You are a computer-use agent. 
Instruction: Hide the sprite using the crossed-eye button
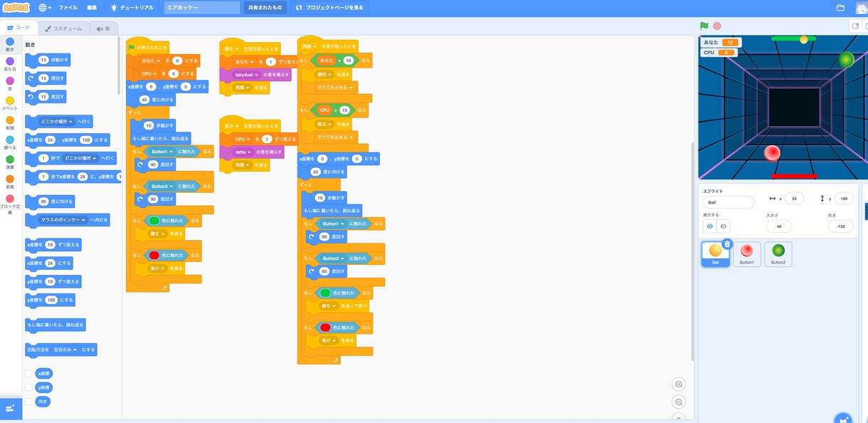coord(724,226)
